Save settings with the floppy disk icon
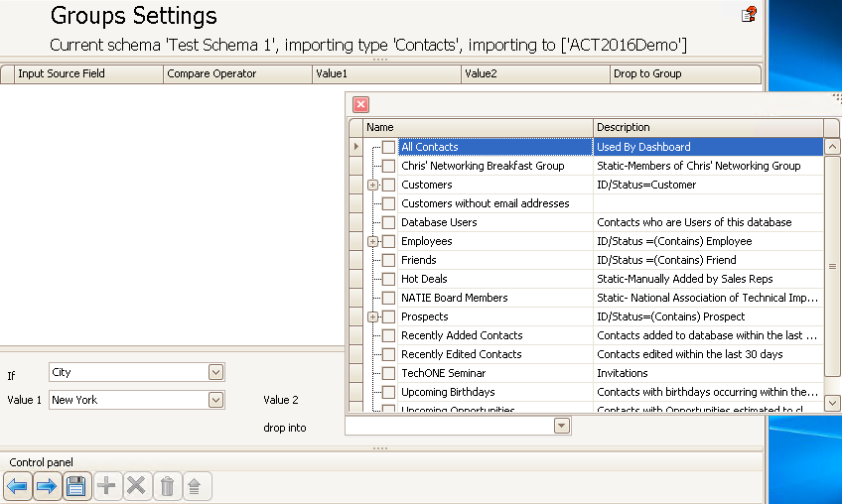This screenshot has width=842, height=504. point(76,486)
